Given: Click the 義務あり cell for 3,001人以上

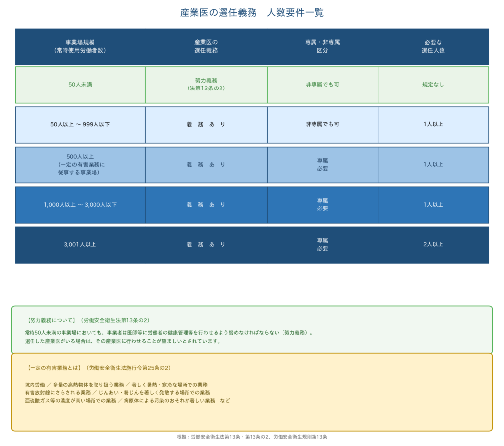Looking at the screenshot, I should point(206,244).
